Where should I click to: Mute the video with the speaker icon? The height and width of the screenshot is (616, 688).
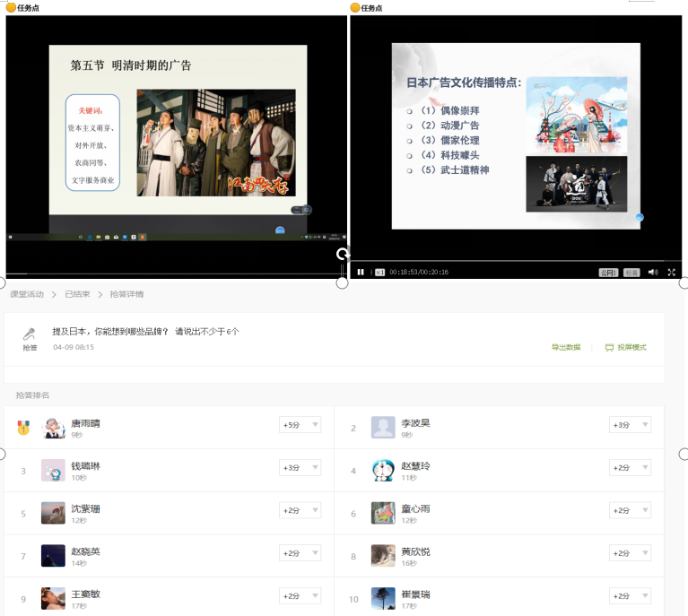coord(652,272)
